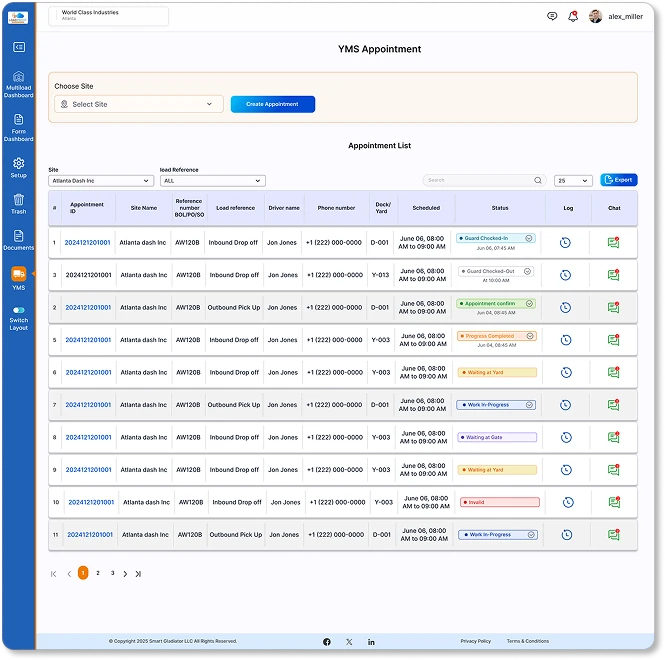The image size is (665, 660).
Task: Open chat icon for row 1
Action: pyautogui.click(x=613, y=243)
